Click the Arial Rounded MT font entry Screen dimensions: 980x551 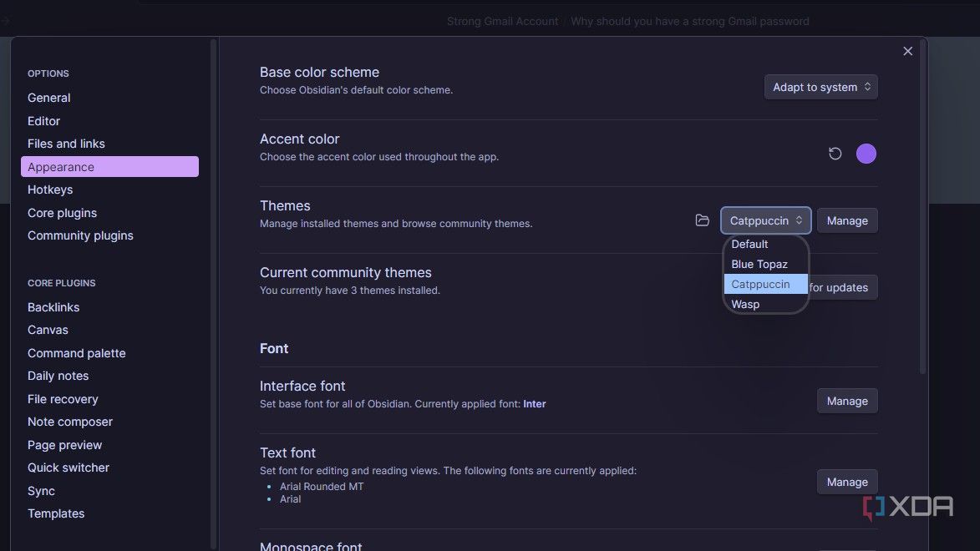point(322,487)
